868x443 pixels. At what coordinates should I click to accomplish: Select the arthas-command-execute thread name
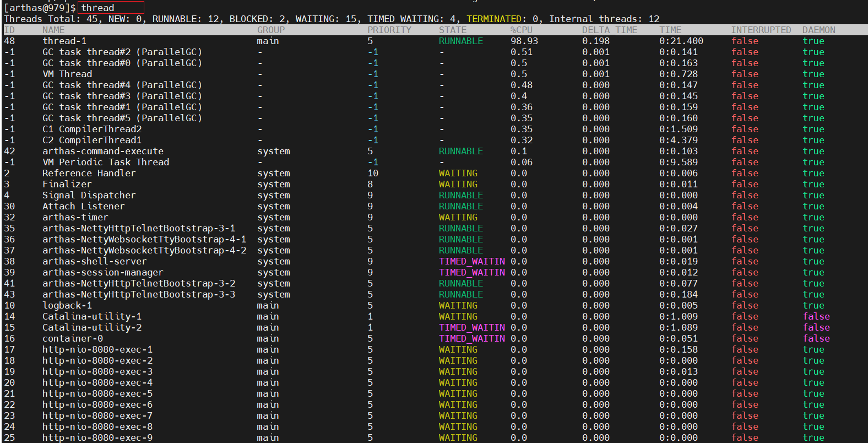click(103, 151)
